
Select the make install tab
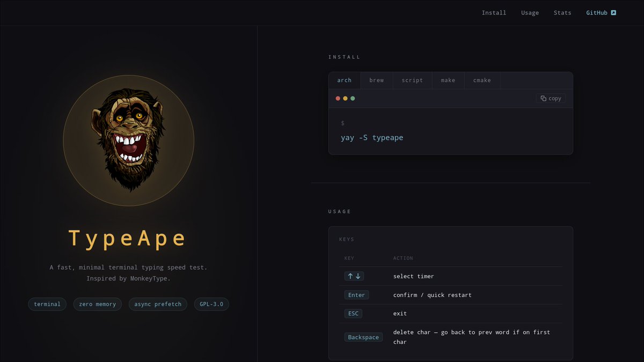pyautogui.click(x=448, y=80)
